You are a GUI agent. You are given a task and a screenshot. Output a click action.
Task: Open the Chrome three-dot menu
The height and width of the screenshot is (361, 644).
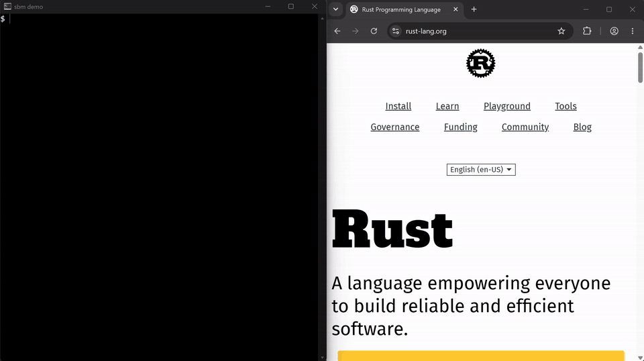[633, 32]
